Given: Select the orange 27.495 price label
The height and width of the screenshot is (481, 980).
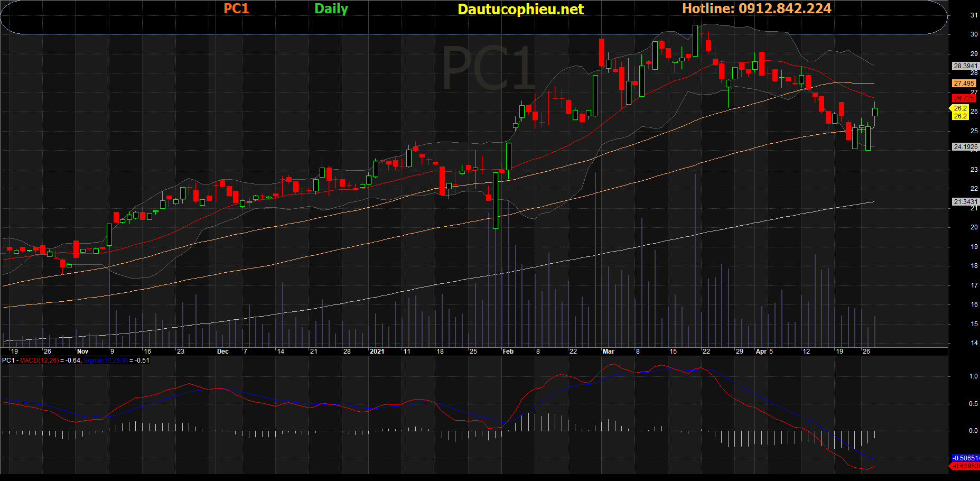Looking at the screenshot, I should click(x=964, y=84).
